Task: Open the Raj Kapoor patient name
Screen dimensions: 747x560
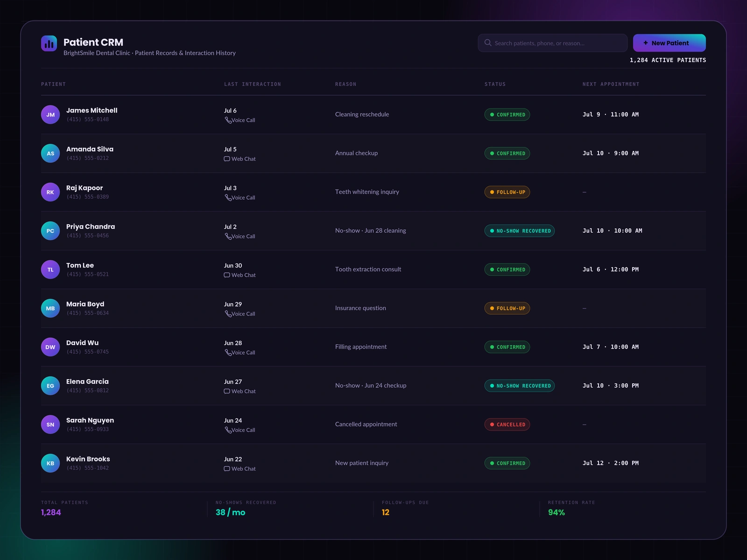Action: tap(85, 188)
